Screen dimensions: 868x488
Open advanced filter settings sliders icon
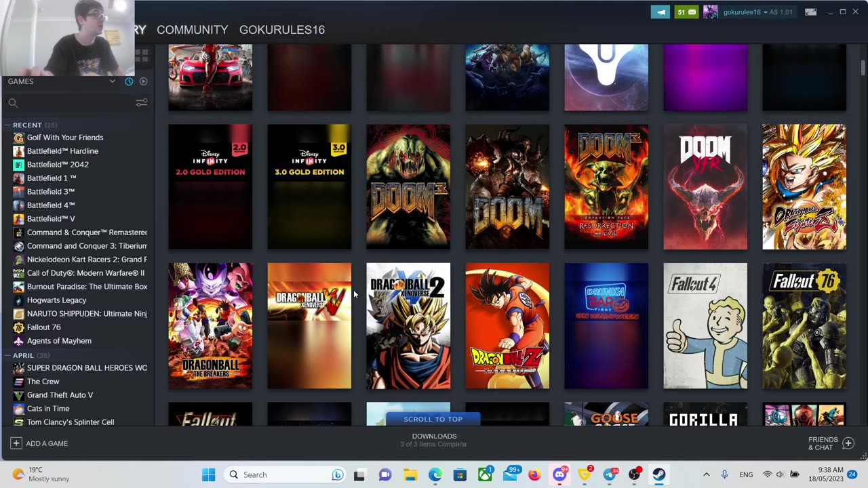[x=141, y=103]
